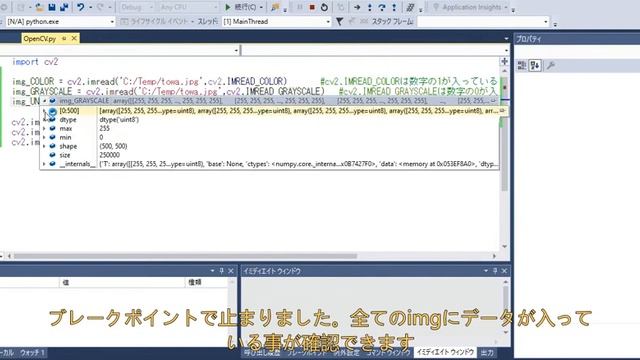Expand the min row in datatip

44,138
